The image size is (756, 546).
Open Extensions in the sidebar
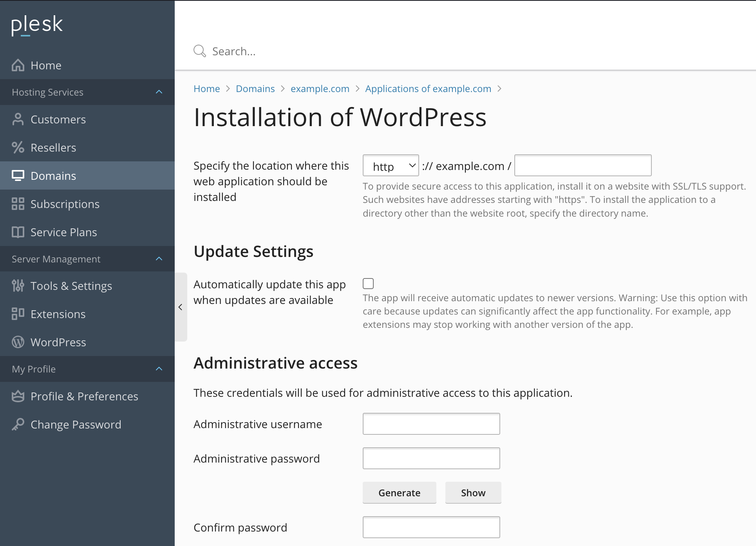[58, 314]
